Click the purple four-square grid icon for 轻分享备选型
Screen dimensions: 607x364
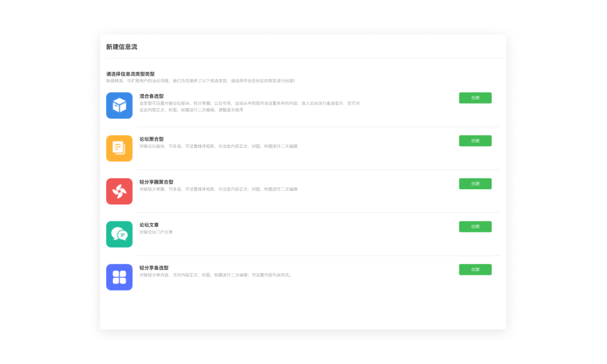tap(119, 277)
